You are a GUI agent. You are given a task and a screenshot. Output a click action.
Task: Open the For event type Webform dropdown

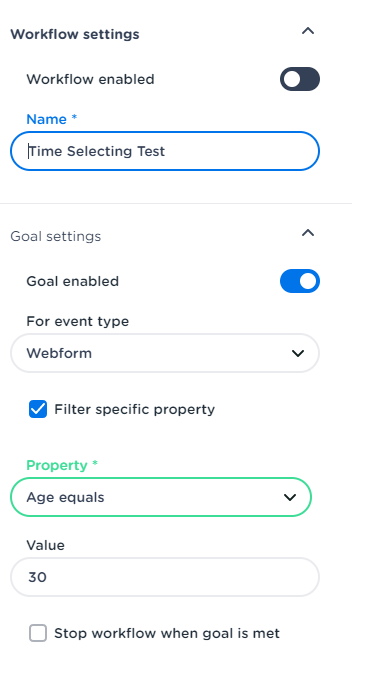[165, 353]
